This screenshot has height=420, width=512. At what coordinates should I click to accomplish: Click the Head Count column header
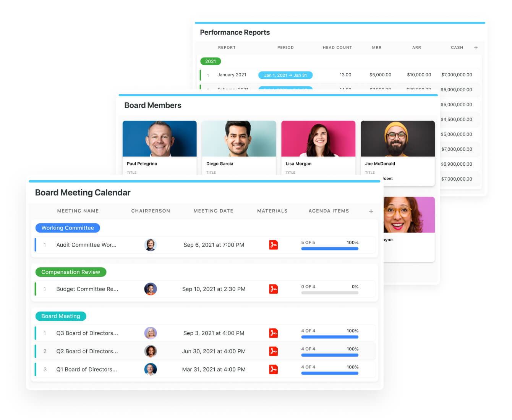pos(337,47)
